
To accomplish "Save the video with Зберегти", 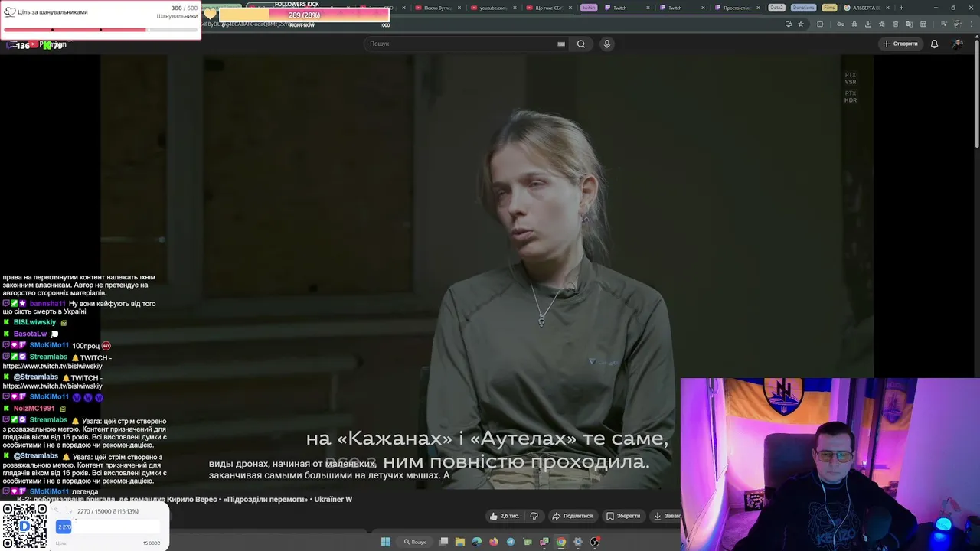I will (x=622, y=516).
